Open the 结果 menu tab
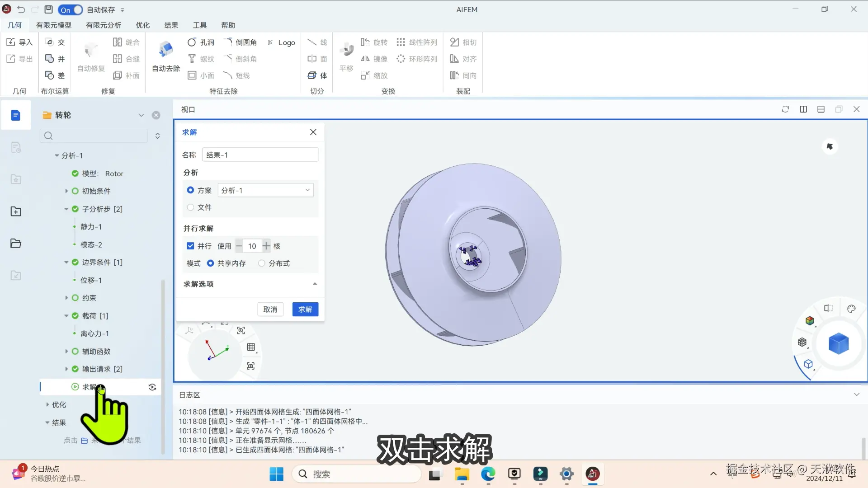The width and height of the screenshot is (868, 488). pos(171,25)
